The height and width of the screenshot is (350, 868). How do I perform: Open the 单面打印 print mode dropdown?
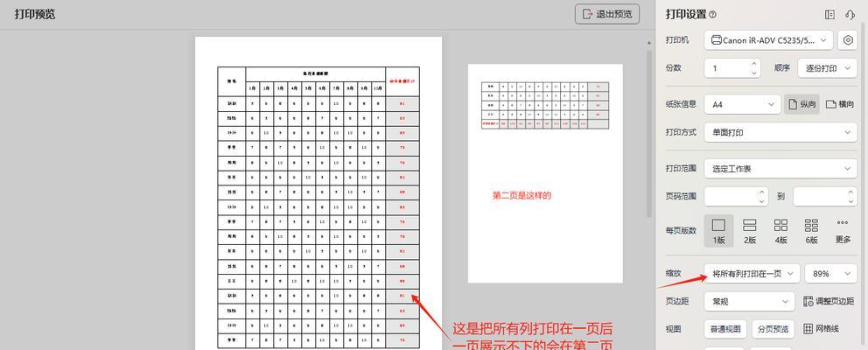click(780, 132)
